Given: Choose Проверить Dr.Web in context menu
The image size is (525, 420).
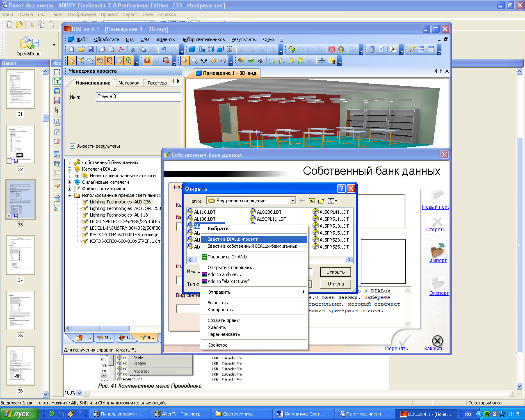Looking at the screenshot, I should (254, 257).
